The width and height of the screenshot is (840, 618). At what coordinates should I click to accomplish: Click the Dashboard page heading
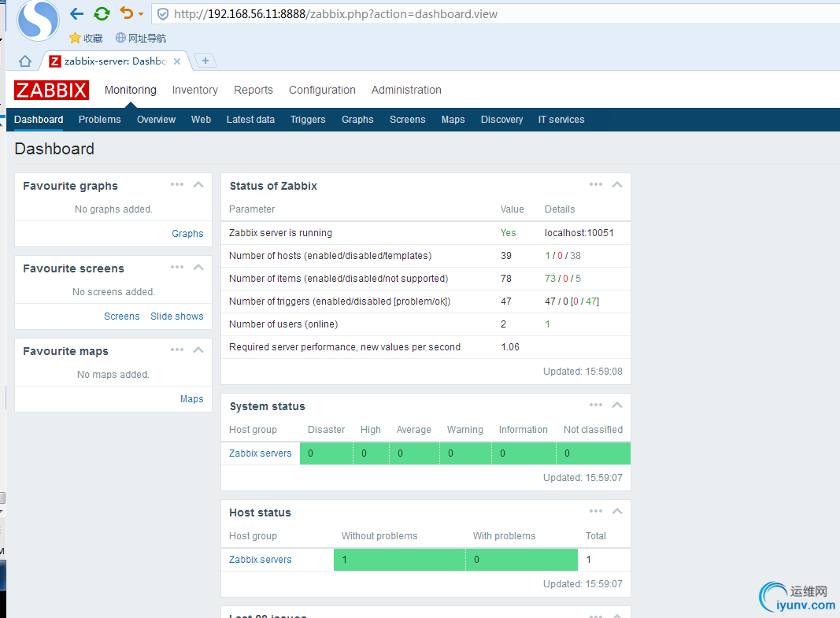54,149
